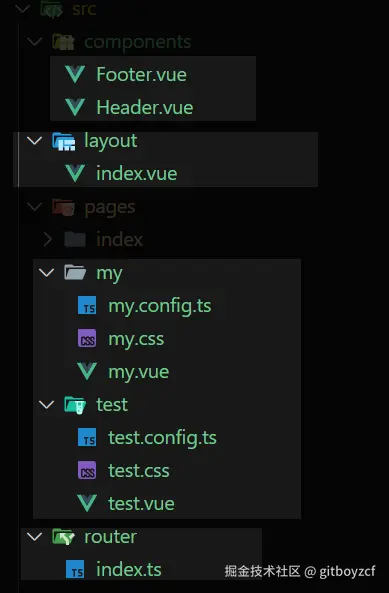The image size is (389, 593).
Task: Click the router folder icon
Action: click(x=63, y=537)
